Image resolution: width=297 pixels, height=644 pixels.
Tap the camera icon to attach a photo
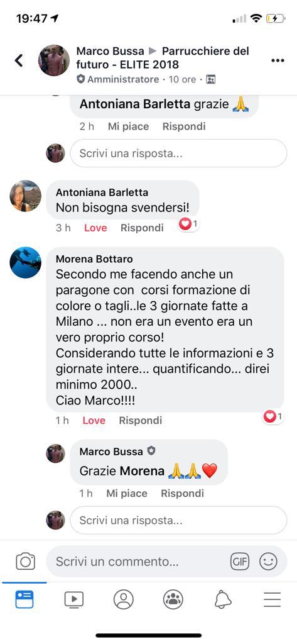pos(26,561)
